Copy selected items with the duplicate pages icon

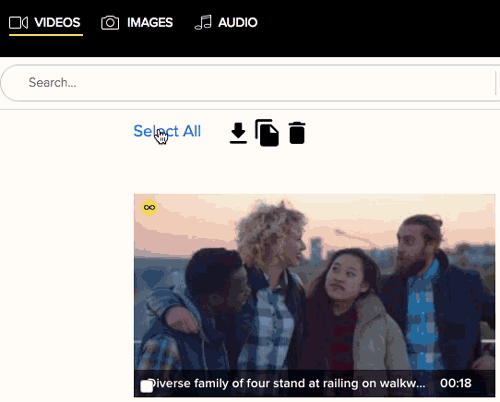267,133
